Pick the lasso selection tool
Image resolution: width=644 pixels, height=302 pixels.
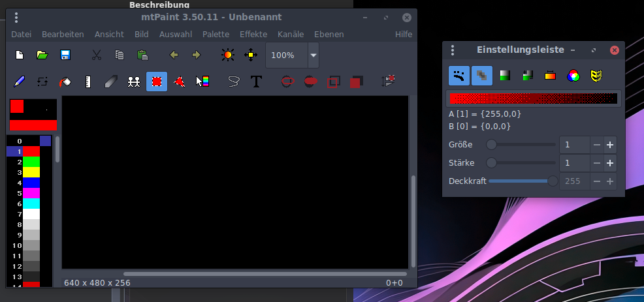click(233, 82)
